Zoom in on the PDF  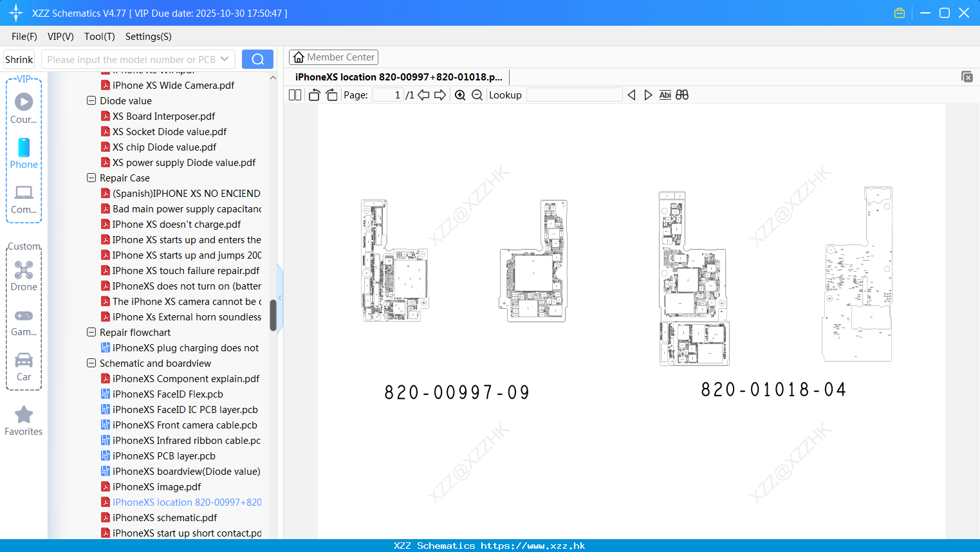click(x=460, y=95)
